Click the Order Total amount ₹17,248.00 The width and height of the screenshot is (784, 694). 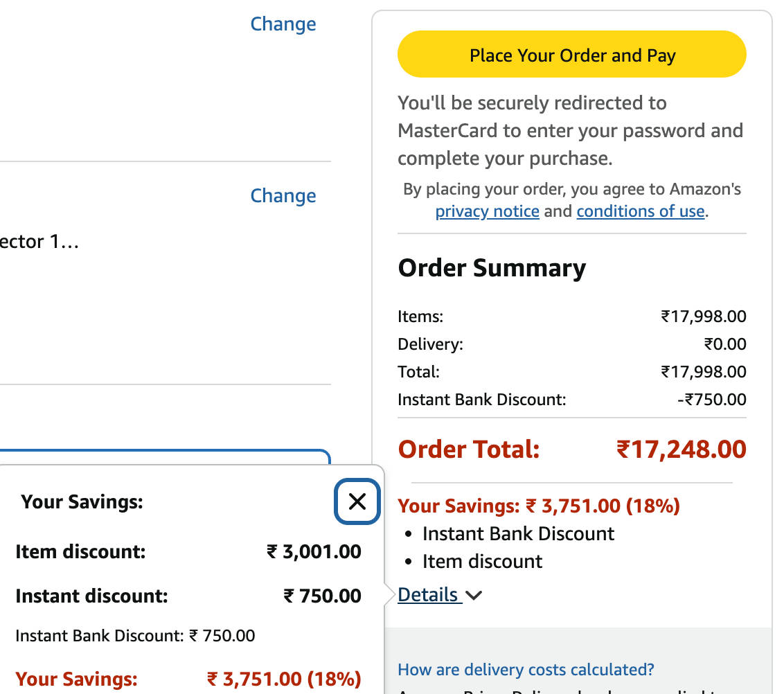click(681, 450)
